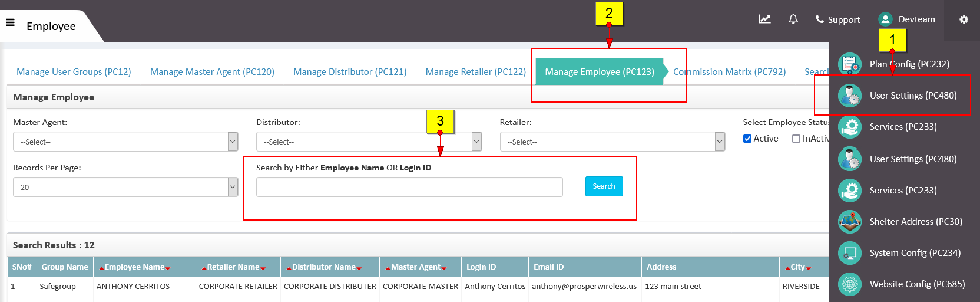Screen dimensions: 980x302
Task: Sort by Employee Name column arrows
Action: pyautogui.click(x=135, y=267)
